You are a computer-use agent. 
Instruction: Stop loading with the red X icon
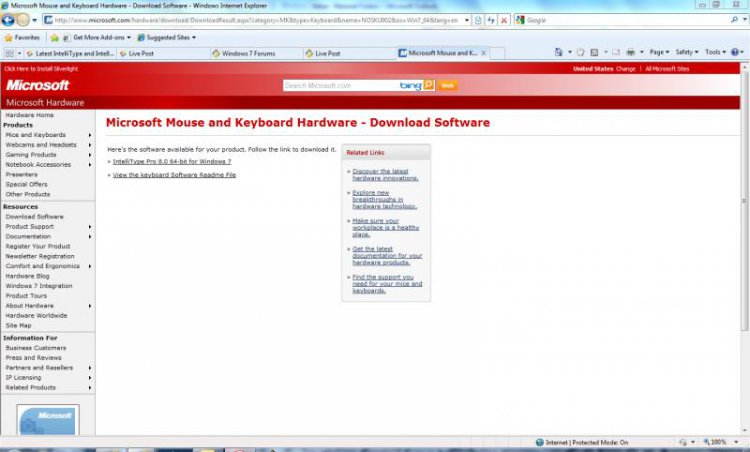(x=504, y=20)
